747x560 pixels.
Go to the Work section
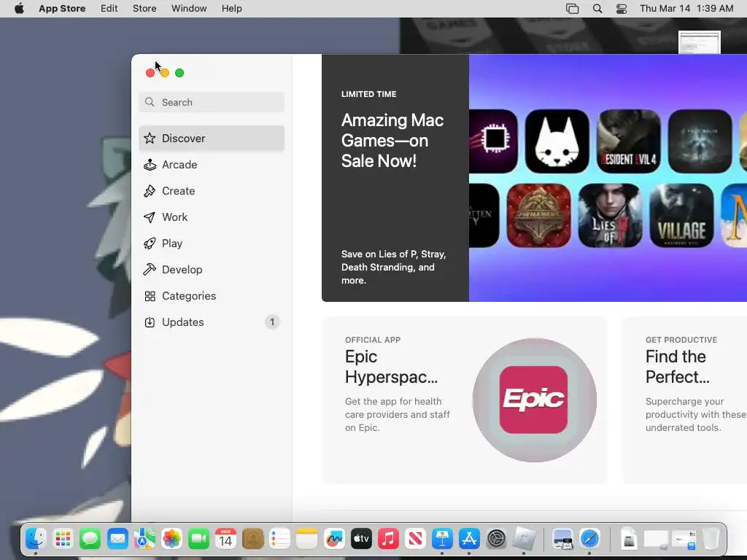[x=212, y=217]
